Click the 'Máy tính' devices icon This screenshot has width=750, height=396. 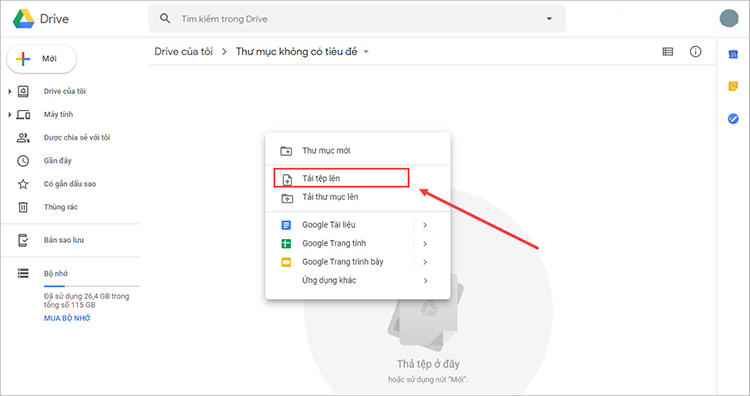click(23, 114)
